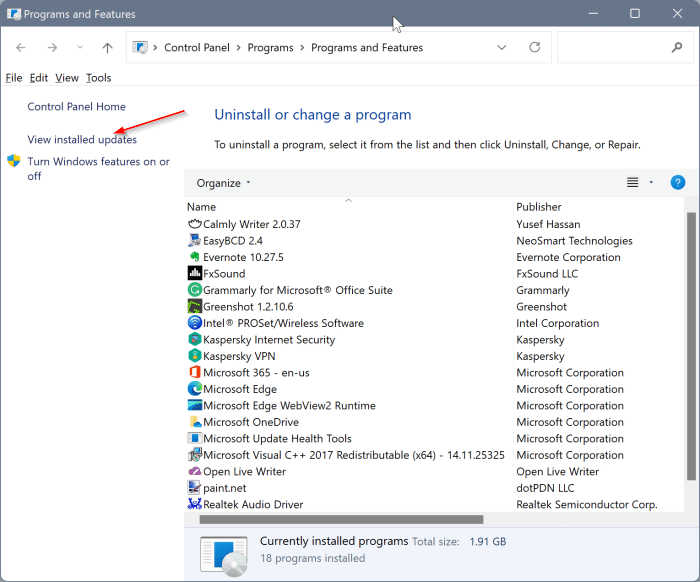Image resolution: width=700 pixels, height=582 pixels.
Task: Click the FxSound program icon
Action: tap(195, 274)
